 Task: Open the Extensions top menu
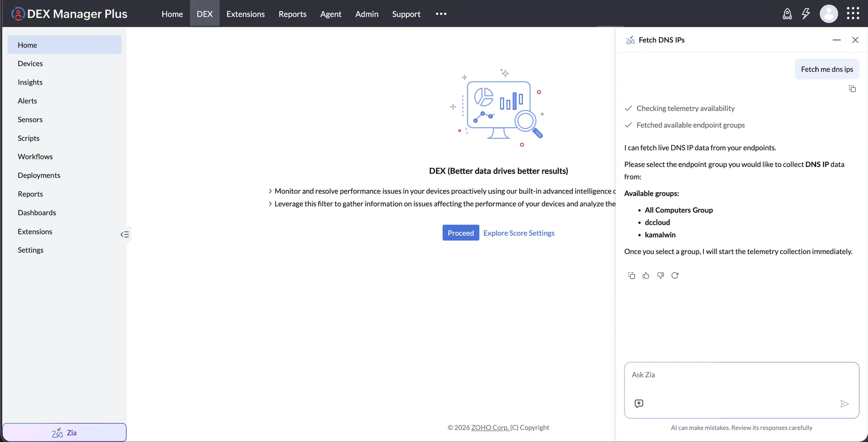tap(246, 14)
